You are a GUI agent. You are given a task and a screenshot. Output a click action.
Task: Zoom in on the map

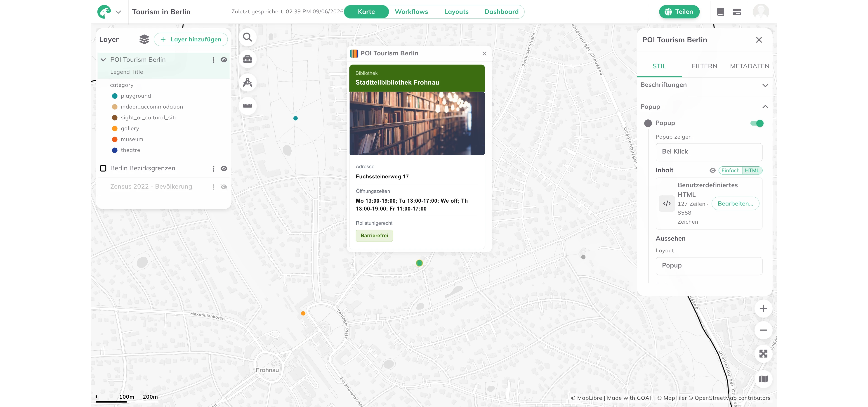[x=763, y=308]
